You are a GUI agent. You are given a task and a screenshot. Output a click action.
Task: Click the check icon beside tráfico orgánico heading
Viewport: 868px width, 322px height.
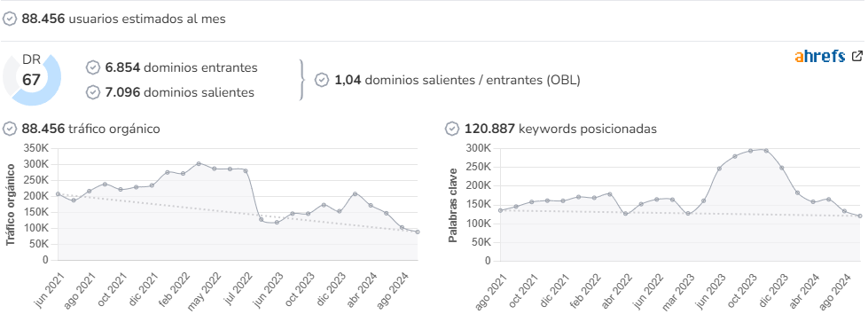(x=10, y=129)
